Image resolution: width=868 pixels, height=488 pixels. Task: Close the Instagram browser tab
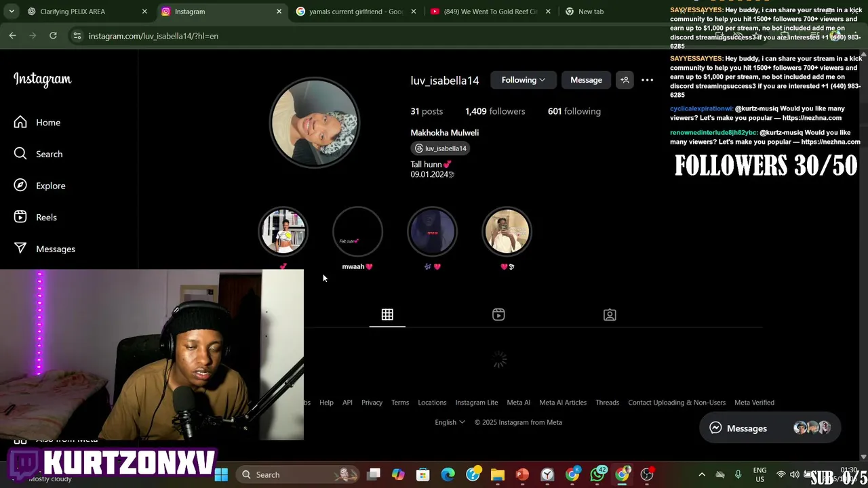[x=279, y=12]
